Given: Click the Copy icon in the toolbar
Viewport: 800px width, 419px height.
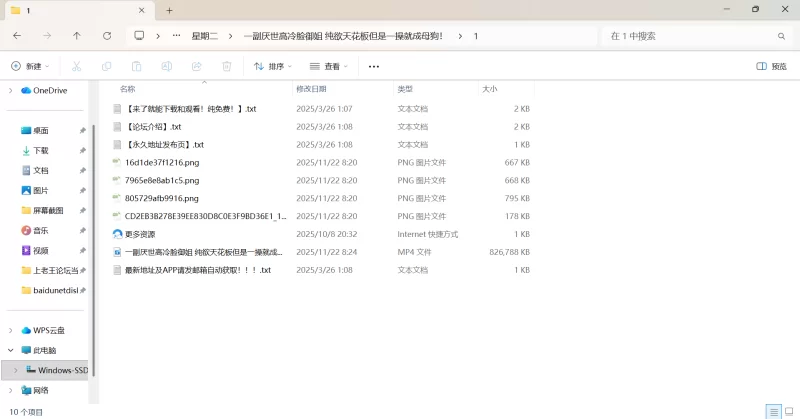Looking at the screenshot, I should (x=106, y=66).
